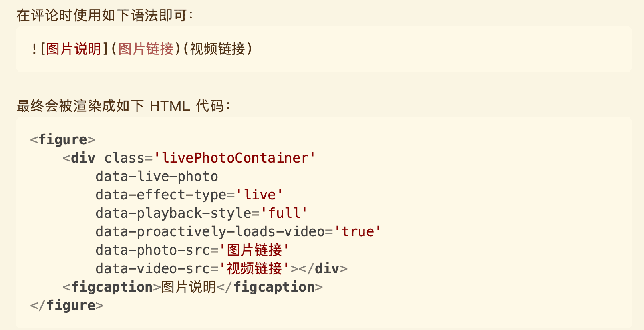The height and width of the screenshot is (330, 644).
Task: Click the 'true' attribute value
Action: (358, 231)
